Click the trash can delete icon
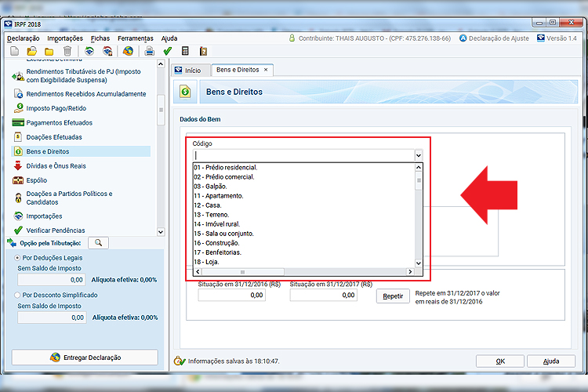Screen dimensions: 588x392 [x=67, y=51]
